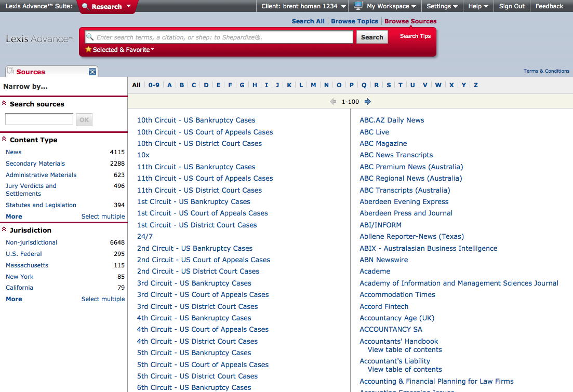Narrow by Non-jurisdictional

pyautogui.click(x=31, y=242)
